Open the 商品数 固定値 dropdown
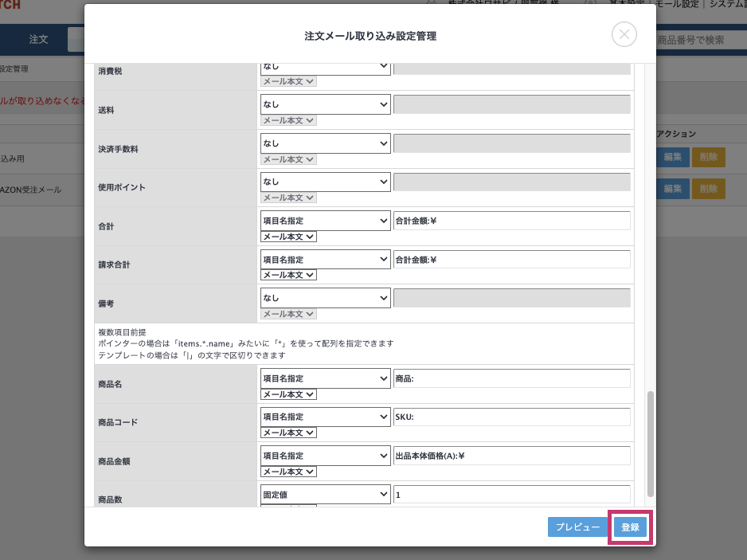Viewport: 747px width, 560px height. pos(326,495)
